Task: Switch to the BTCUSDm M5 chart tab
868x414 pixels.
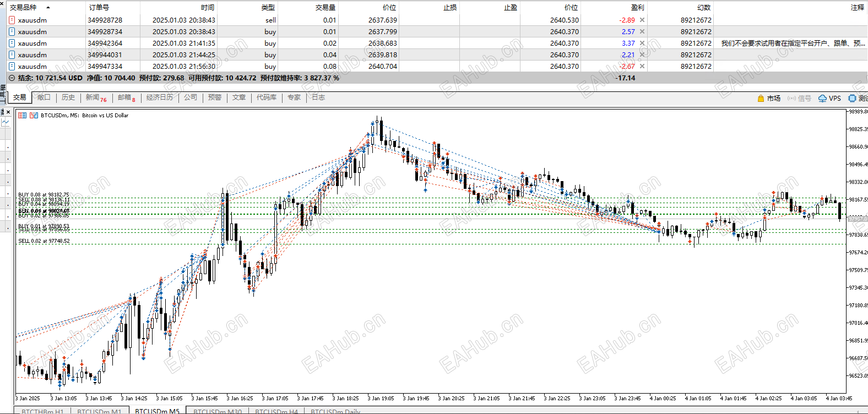Action: pyautogui.click(x=157, y=411)
